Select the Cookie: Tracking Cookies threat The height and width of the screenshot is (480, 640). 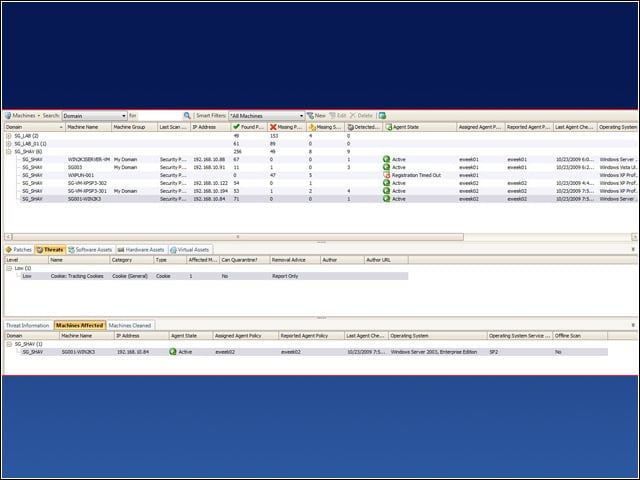point(77,276)
